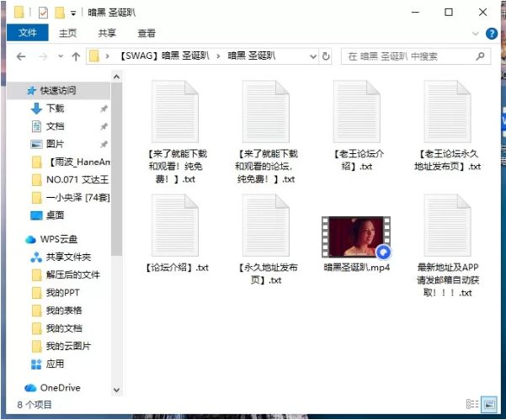
Task: Switch to the 查看 ribbon tab
Action: click(146, 33)
